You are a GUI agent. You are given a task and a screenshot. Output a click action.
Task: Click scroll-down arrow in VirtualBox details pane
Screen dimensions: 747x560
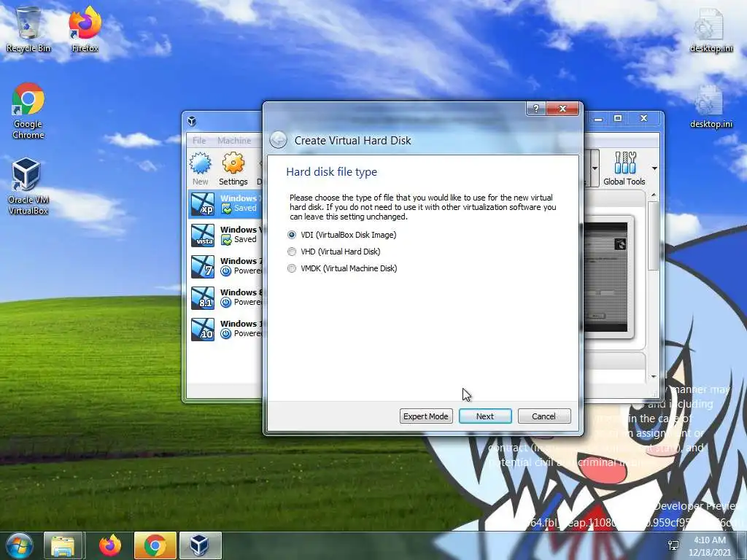pos(654,377)
